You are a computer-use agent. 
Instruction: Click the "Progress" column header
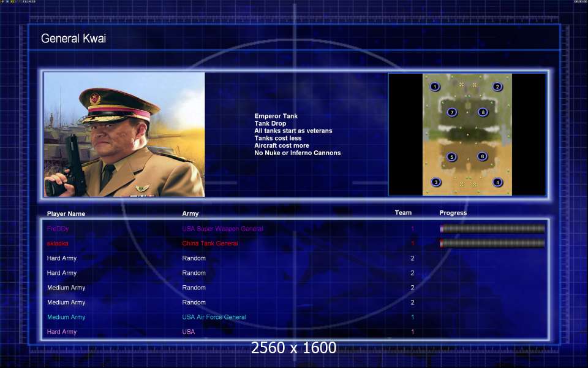click(x=453, y=213)
